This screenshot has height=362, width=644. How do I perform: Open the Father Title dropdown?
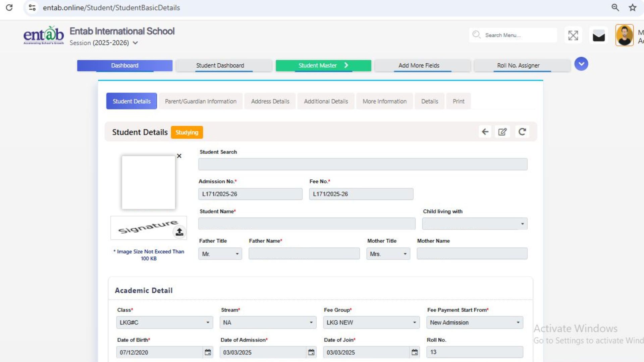click(220, 254)
